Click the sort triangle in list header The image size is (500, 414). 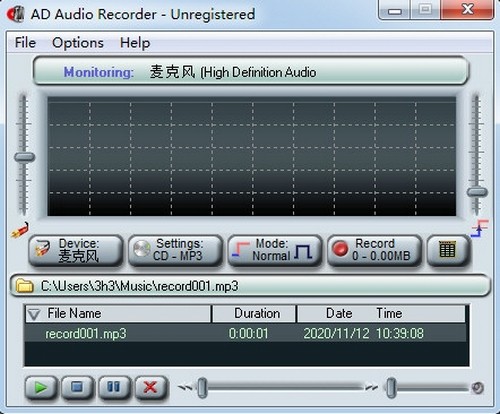[34, 314]
